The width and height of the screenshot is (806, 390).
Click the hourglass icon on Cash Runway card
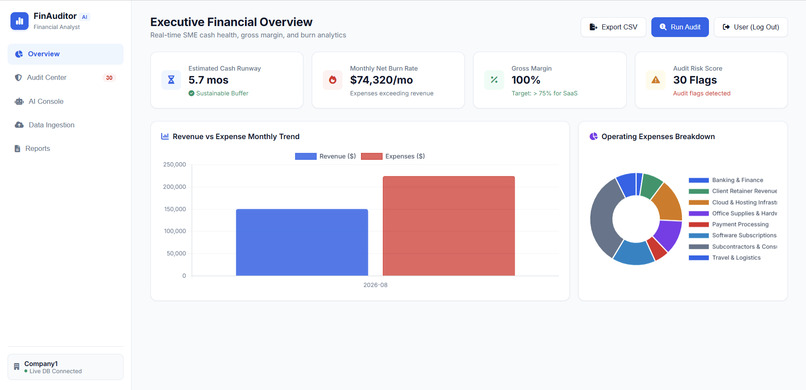(x=171, y=80)
